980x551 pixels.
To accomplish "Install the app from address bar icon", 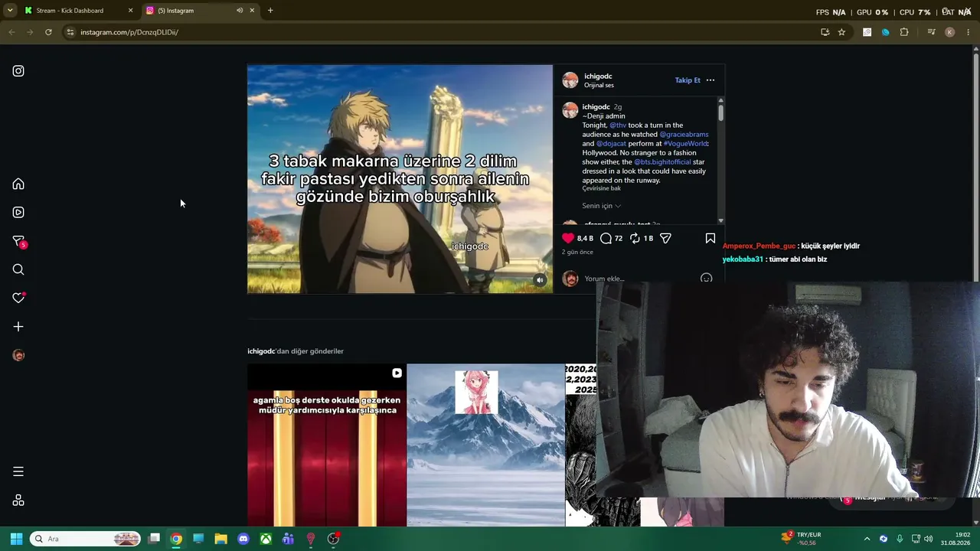I will [825, 32].
